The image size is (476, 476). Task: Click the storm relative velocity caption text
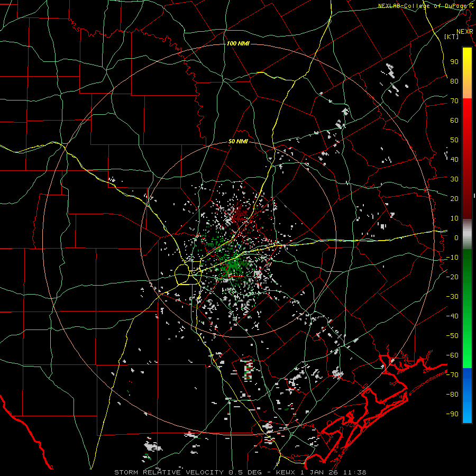coord(241,472)
